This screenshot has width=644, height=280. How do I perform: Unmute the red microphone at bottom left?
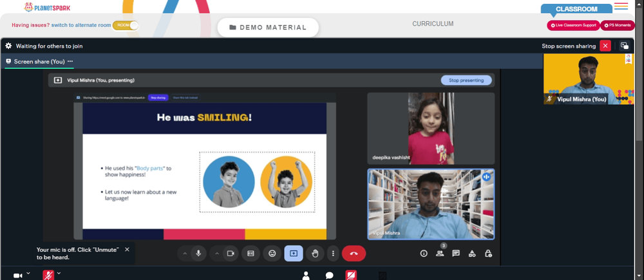[48, 275]
